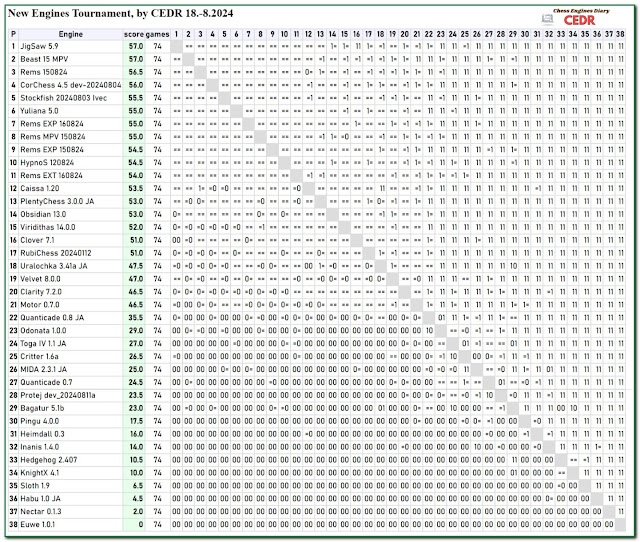The image size is (640, 542).
Task: Click the small board icon beside CEDR logo
Action: 547,19
